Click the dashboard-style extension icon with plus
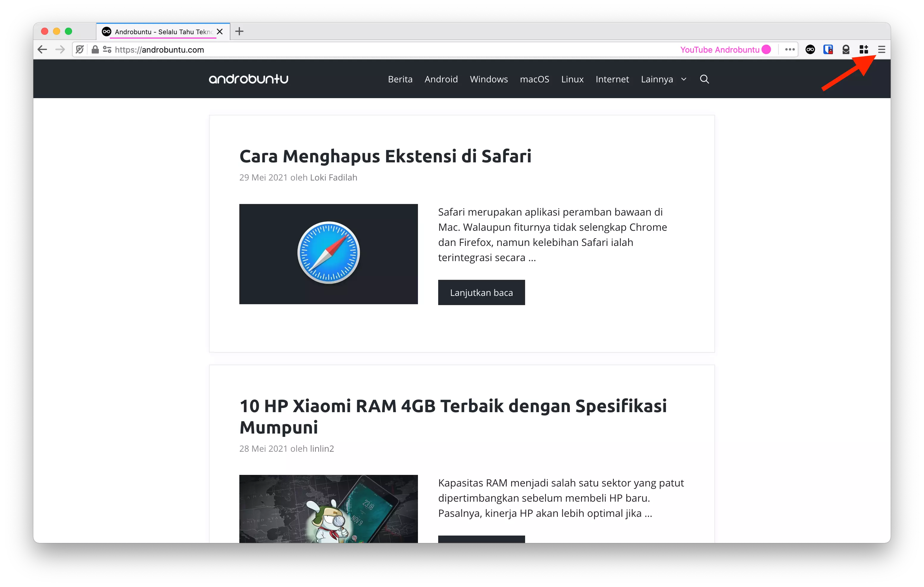The width and height of the screenshot is (924, 587). pos(864,49)
